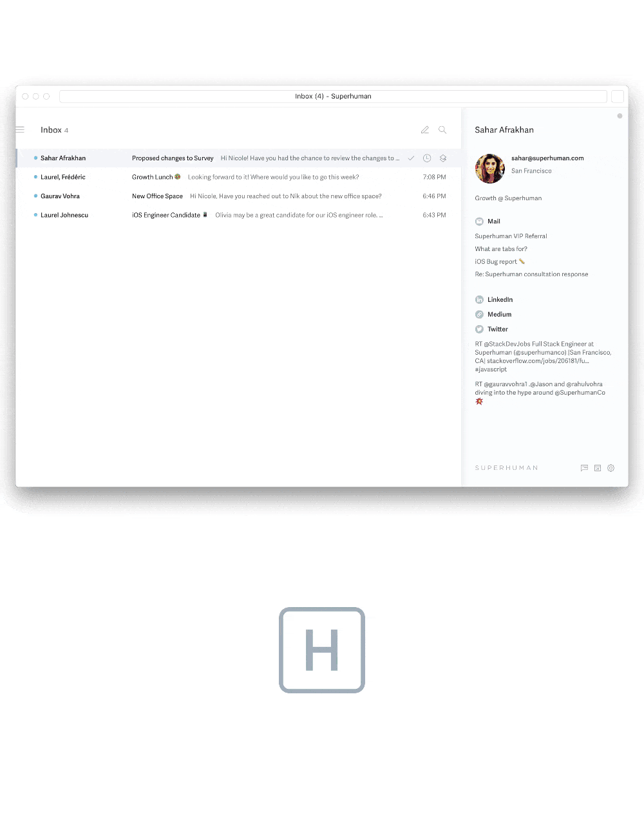
Task: Open the feedback flag icon in the footer
Action: [x=585, y=468]
